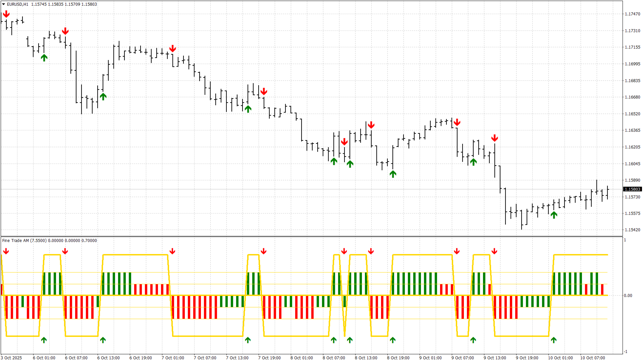Click the first red sell arrow at the price chart's top-left

(x=6, y=14)
